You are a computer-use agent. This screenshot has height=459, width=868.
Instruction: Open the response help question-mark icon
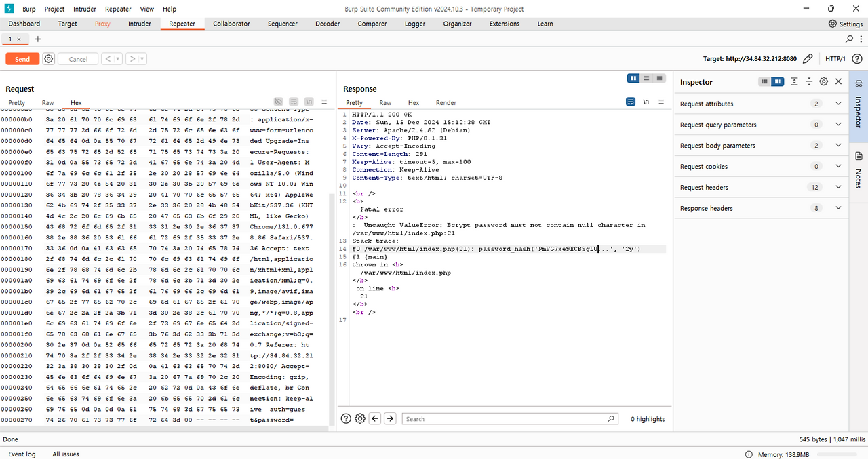(x=346, y=418)
